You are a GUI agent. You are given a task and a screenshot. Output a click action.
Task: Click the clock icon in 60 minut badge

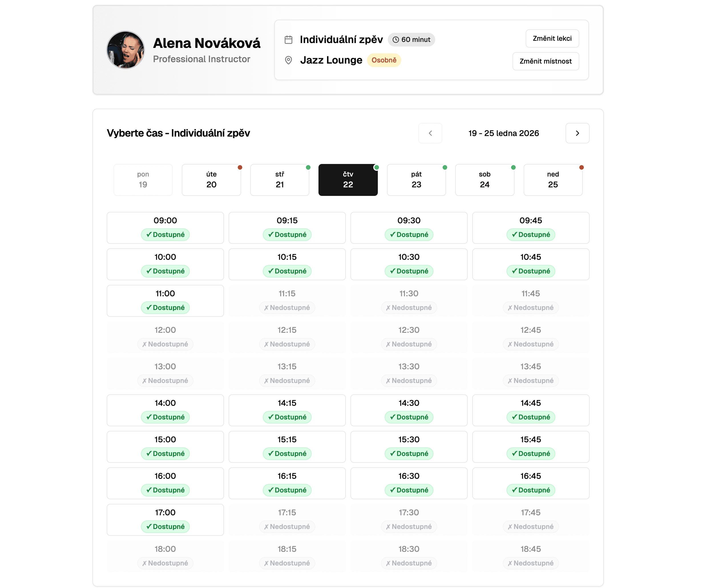(x=396, y=40)
